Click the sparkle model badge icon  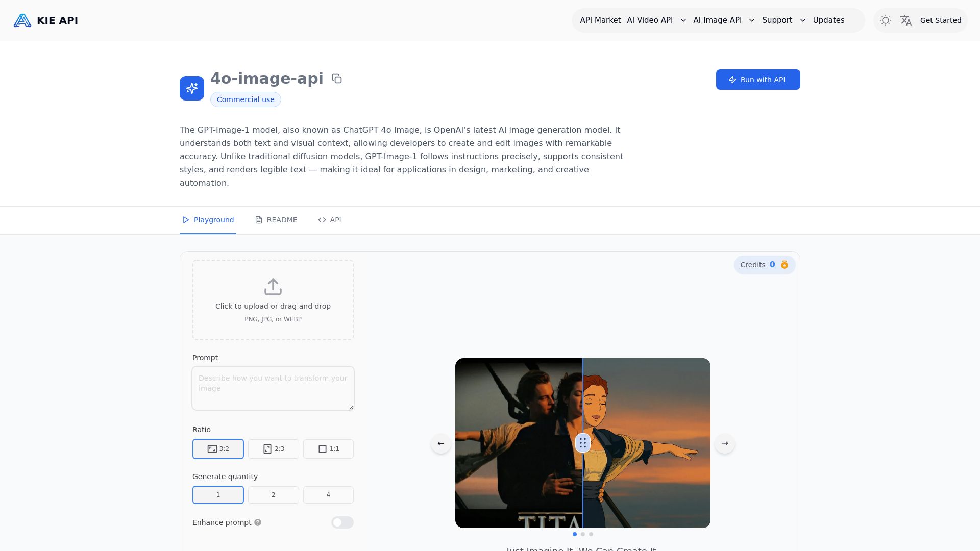[191, 88]
